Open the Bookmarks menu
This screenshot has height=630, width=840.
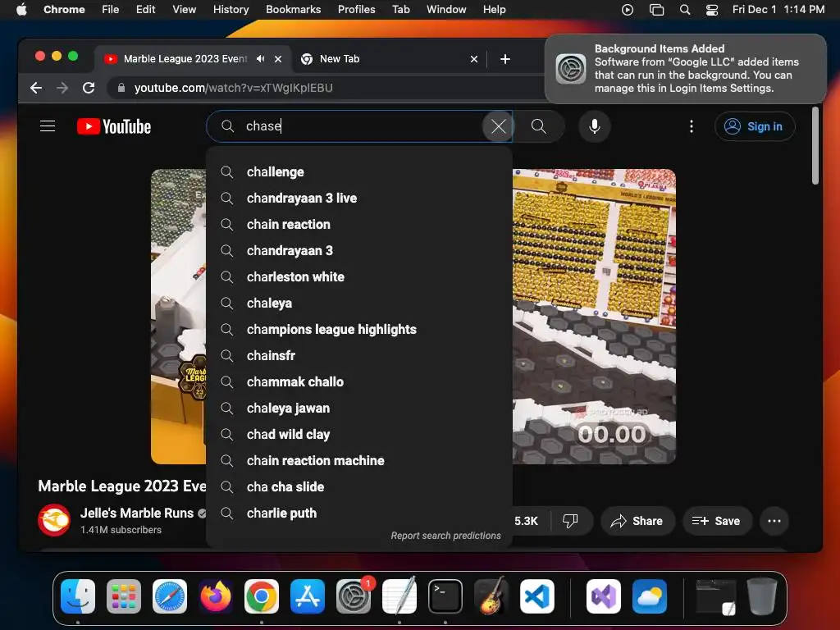coord(293,9)
